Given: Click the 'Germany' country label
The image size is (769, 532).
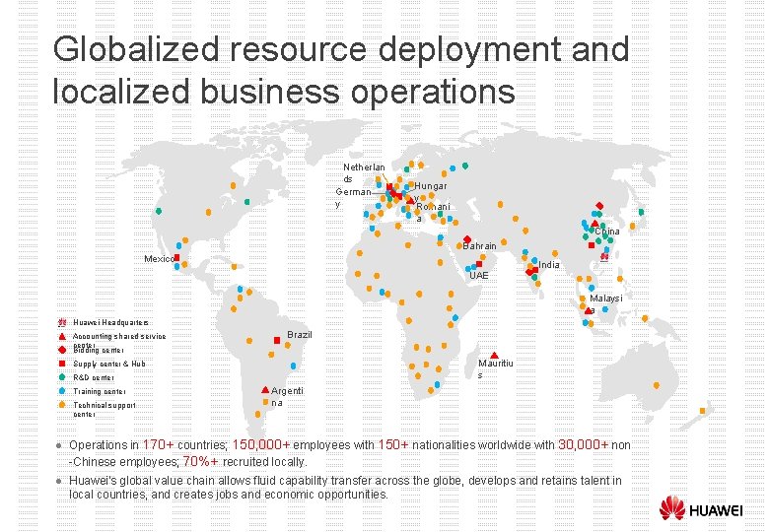Looking at the screenshot, I should coord(353,197).
